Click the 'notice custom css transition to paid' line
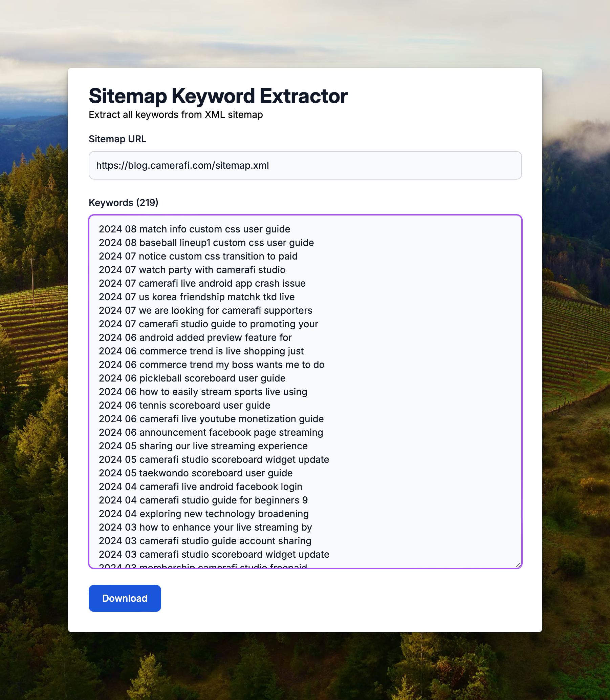Image resolution: width=610 pixels, height=700 pixels. [198, 256]
